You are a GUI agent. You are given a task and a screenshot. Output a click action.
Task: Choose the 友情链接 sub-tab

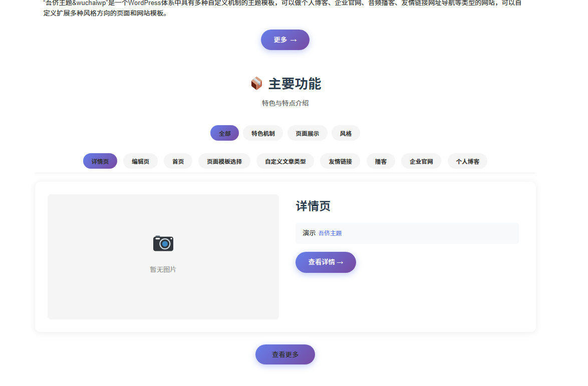340,161
